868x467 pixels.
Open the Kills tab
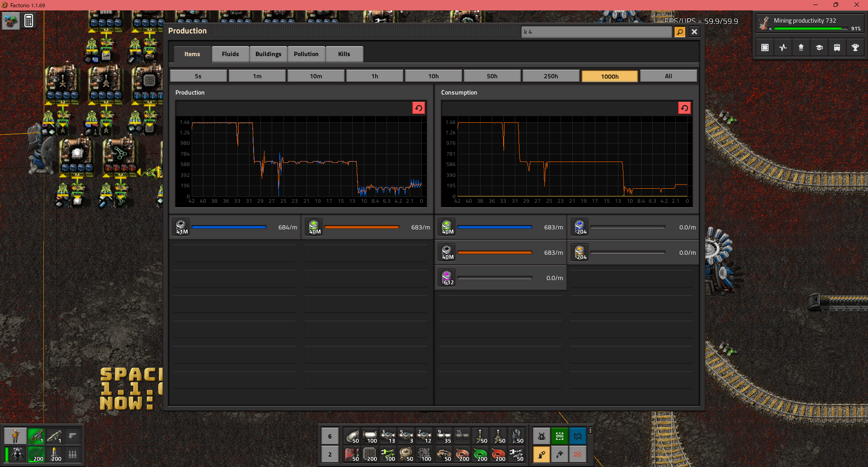(344, 54)
